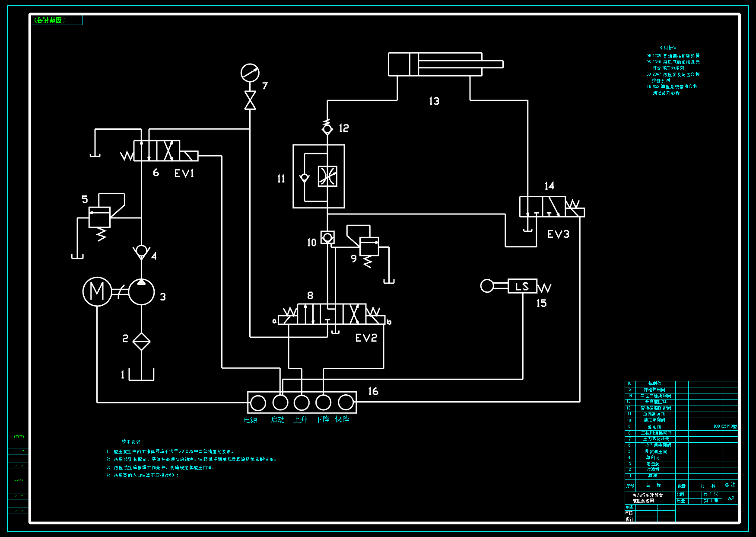Click the motor symbol marked M

pyautogui.click(x=97, y=291)
